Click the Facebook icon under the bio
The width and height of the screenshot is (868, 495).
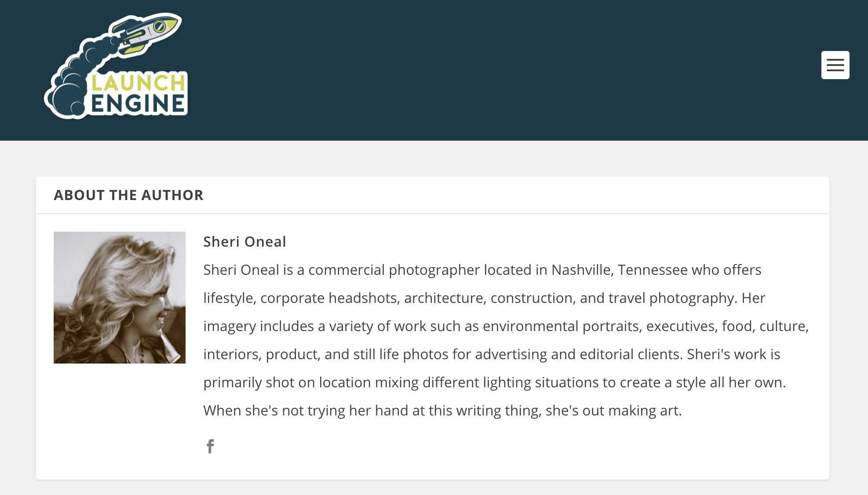coord(210,446)
